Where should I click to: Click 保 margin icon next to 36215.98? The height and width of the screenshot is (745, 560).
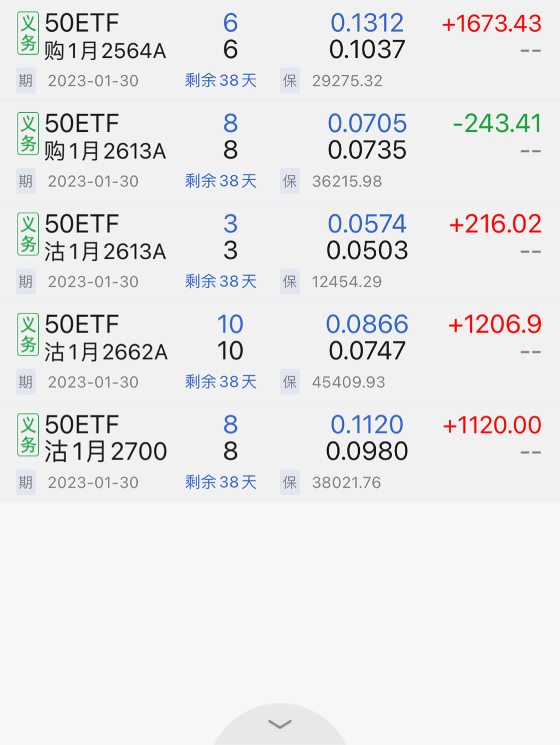tap(290, 181)
